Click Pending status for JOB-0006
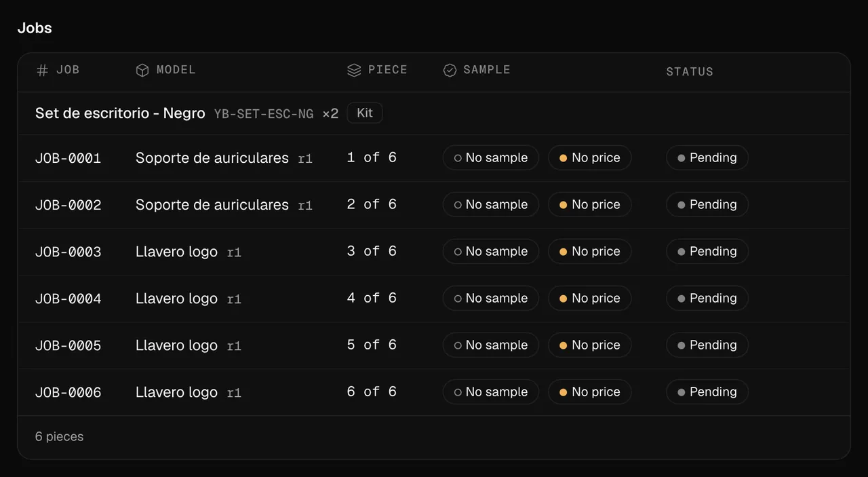Screen dimensions: 868x477 click(x=707, y=392)
